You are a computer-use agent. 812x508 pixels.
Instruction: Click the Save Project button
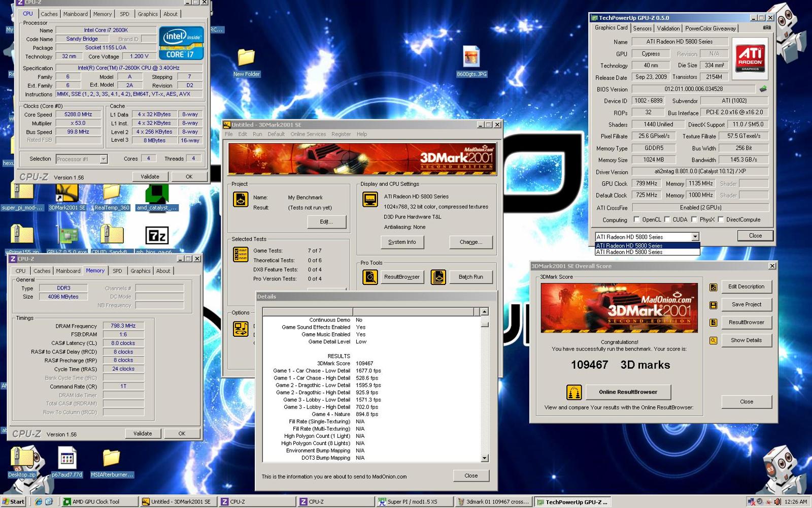pos(747,305)
